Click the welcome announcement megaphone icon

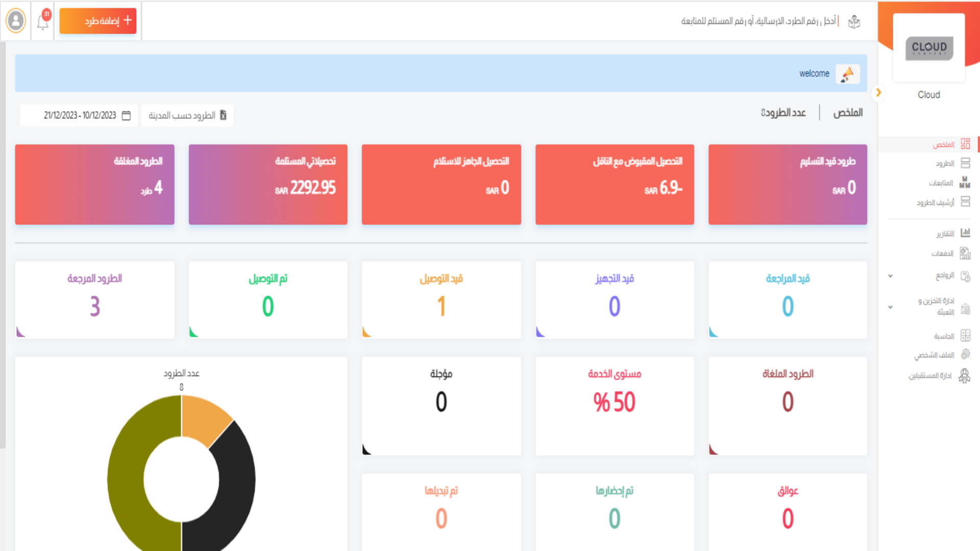tap(847, 74)
